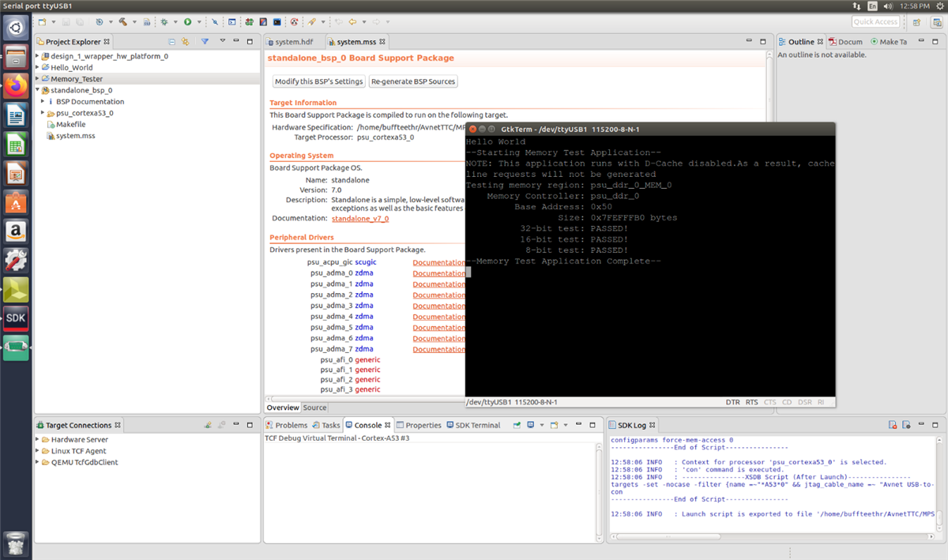
Task: Click the SDK icon in the dock
Action: pyautogui.click(x=16, y=318)
